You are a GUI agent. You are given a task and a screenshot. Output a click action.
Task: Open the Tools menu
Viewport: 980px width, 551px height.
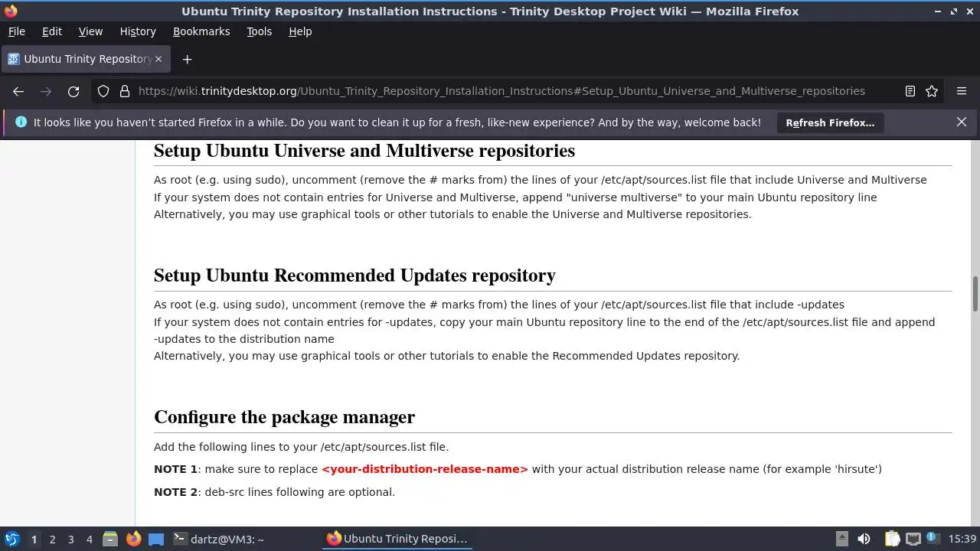point(259,31)
